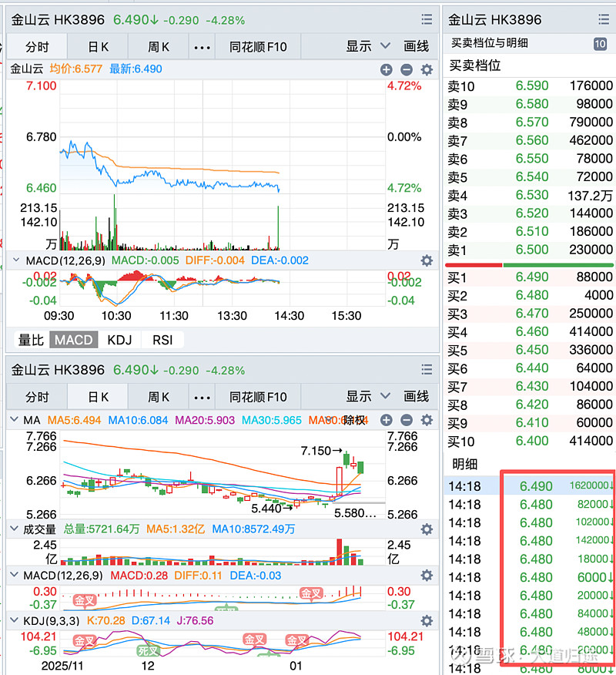This screenshot has width=616, height=675.
Task: Open more periods (…) in bottom chart tabs
Action: coord(202,397)
